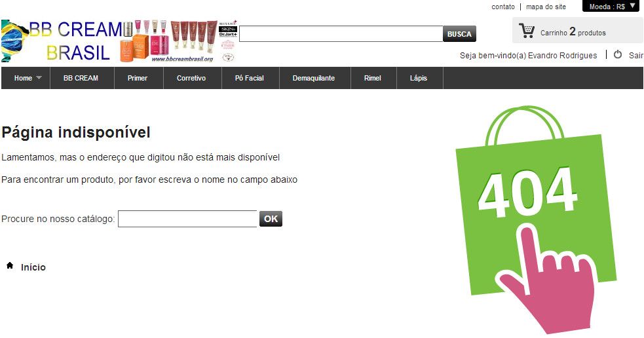Open the BB CREAM menu
Viewport: 644px width, 338px height.
coord(81,78)
